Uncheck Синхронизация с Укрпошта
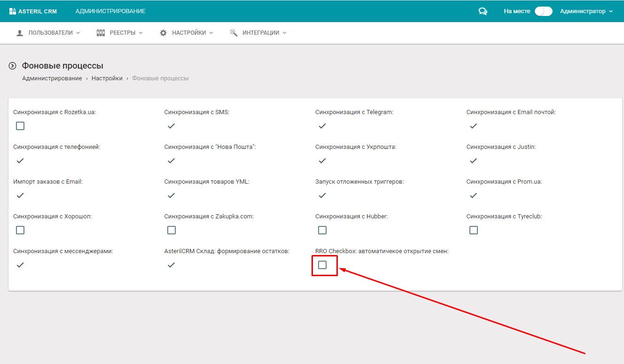The width and height of the screenshot is (624, 364). [322, 161]
